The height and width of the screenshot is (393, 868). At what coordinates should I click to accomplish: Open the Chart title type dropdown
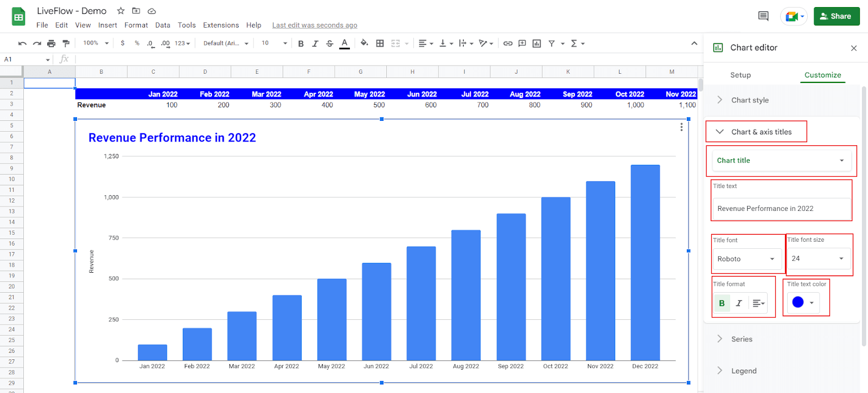(781, 160)
